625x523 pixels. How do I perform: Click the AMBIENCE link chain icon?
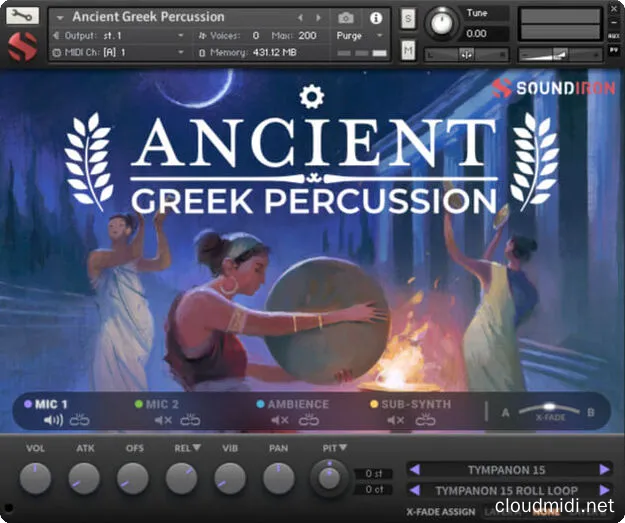tap(308, 420)
